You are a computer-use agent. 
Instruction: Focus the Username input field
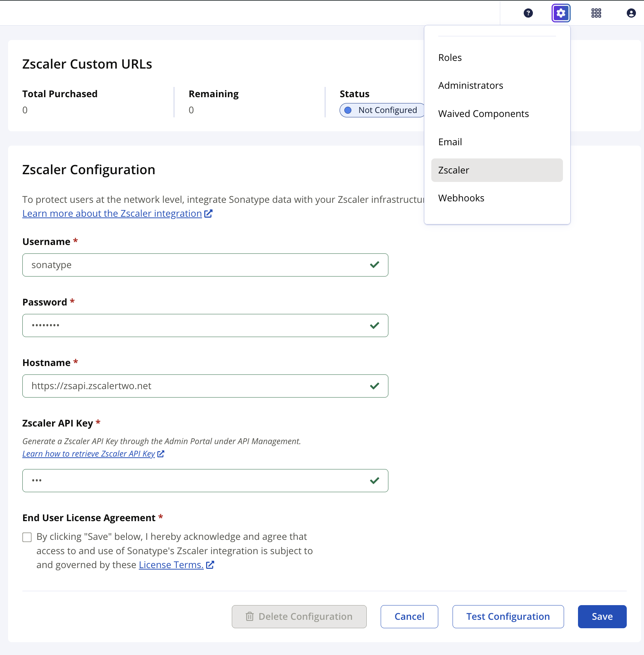(x=205, y=265)
